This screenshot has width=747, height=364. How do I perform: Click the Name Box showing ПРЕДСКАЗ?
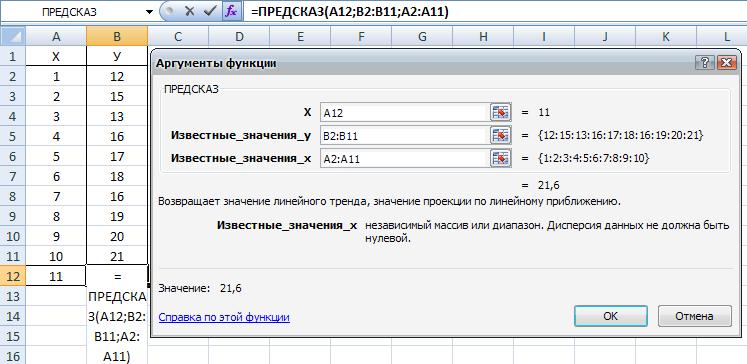click(71, 12)
